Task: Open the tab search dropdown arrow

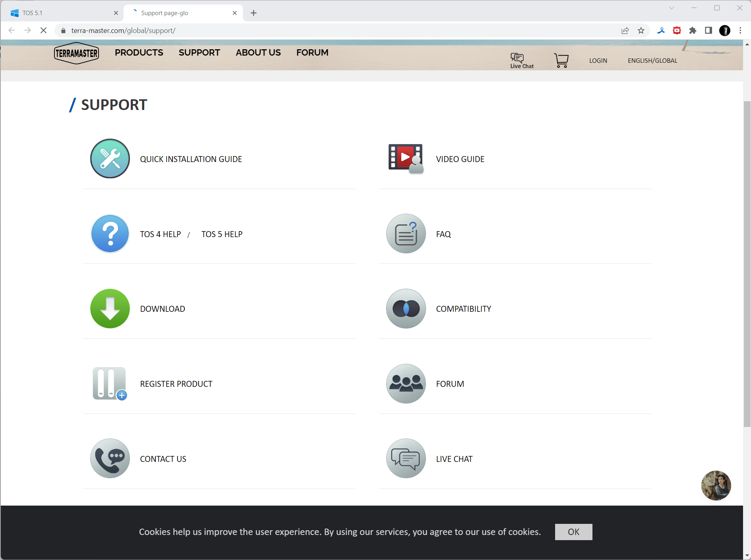Action: (672, 8)
